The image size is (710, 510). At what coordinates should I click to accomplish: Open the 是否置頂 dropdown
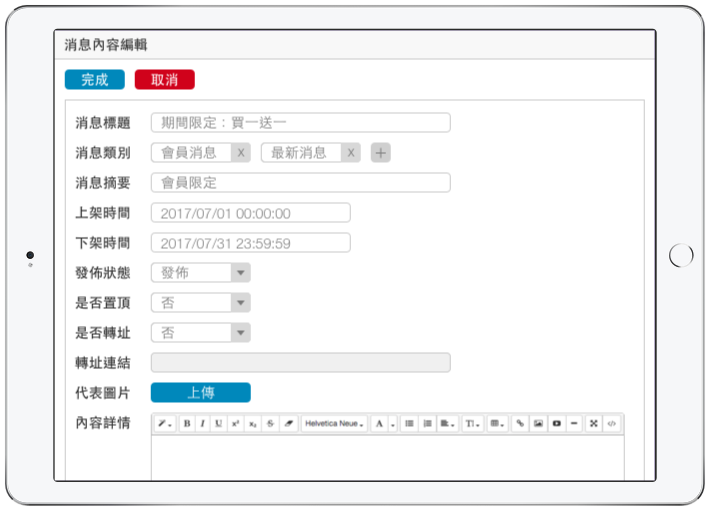[201, 303]
